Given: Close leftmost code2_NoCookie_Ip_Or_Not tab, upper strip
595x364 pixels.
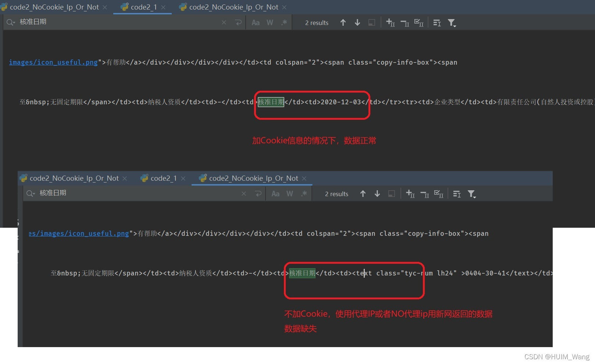Looking at the screenshot, I should (x=105, y=7).
